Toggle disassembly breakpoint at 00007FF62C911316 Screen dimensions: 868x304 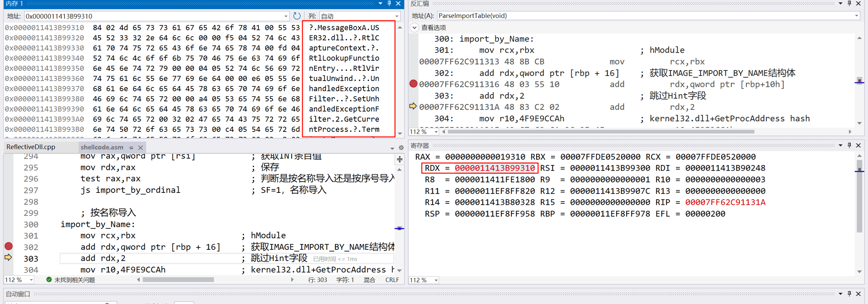[413, 84]
